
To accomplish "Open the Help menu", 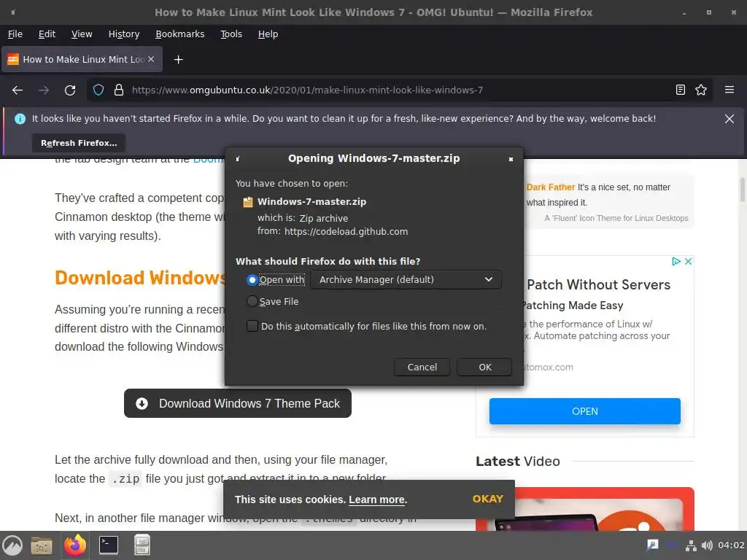I will coord(268,34).
